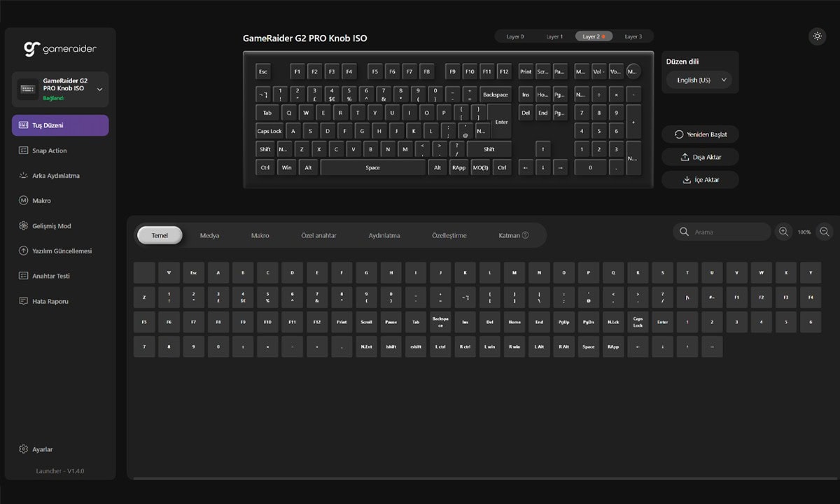Viewport: 840px width, 504px height.
Task: Switch to Layer 0
Action: tap(514, 36)
